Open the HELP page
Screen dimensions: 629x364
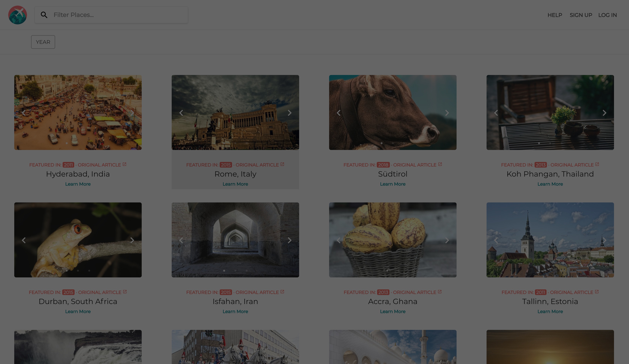coord(555,15)
